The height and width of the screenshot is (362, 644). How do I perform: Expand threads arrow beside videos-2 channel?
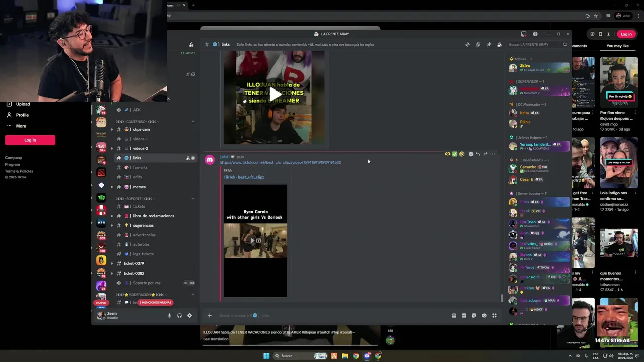(x=112, y=148)
